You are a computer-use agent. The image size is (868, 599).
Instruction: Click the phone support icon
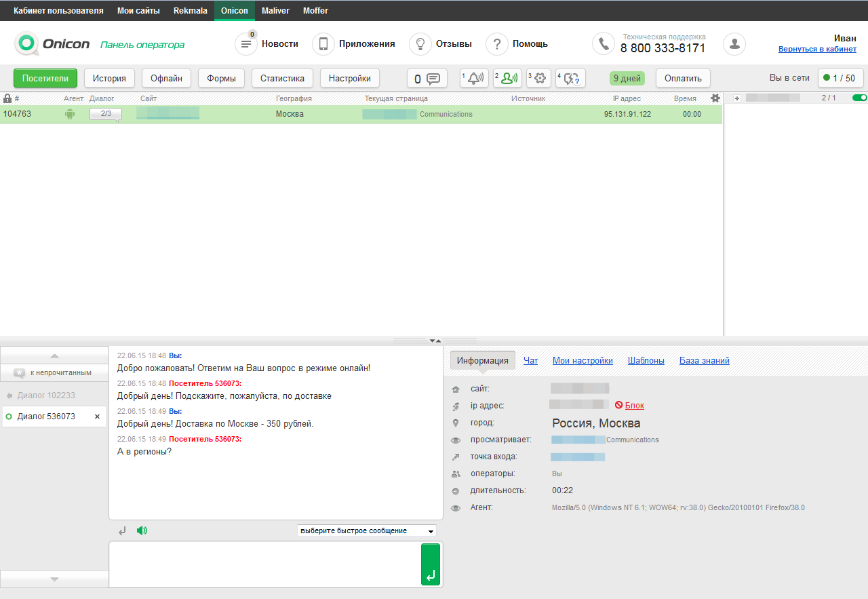click(x=603, y=44)
